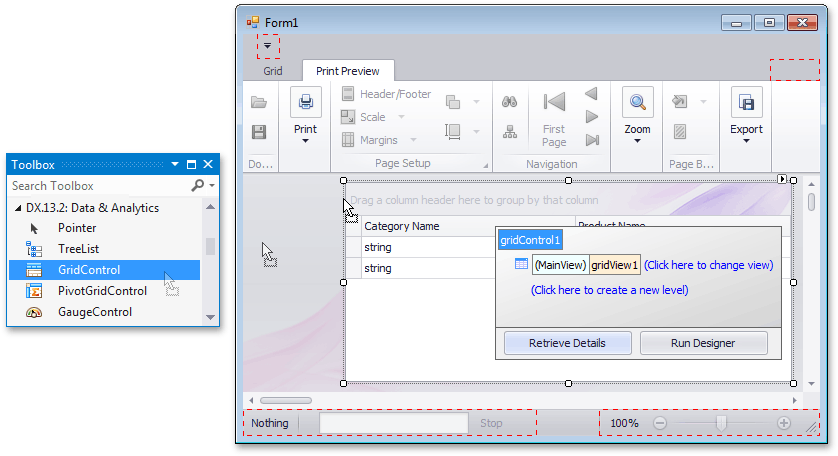Viewport: 838px width, 456px height.
Task: Click the page color icon in Page Background
Action: point(680,102)
